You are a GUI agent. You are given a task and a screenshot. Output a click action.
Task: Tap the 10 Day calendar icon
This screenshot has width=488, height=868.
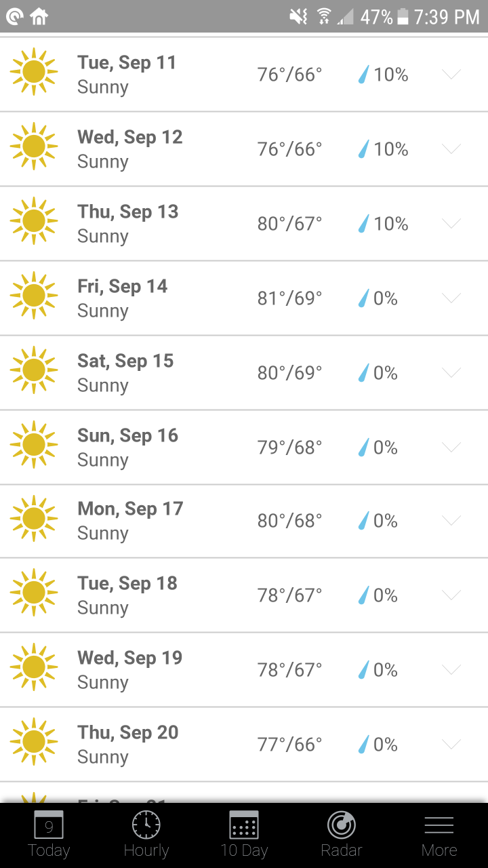(244, 825)
